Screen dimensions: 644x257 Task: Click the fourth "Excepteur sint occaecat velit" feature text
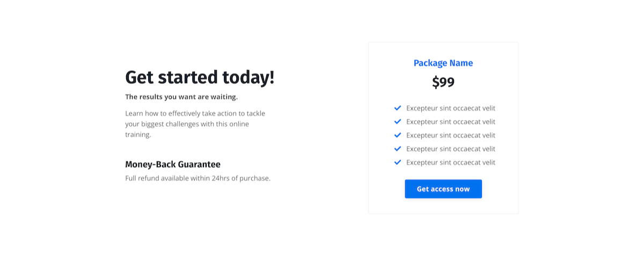pyautogui.click(x=451, y=149)
